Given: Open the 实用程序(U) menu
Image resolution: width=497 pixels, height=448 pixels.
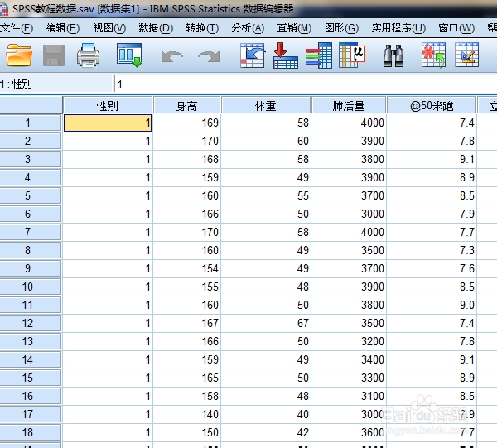Looking at the screenshot, I should (398, 28).
